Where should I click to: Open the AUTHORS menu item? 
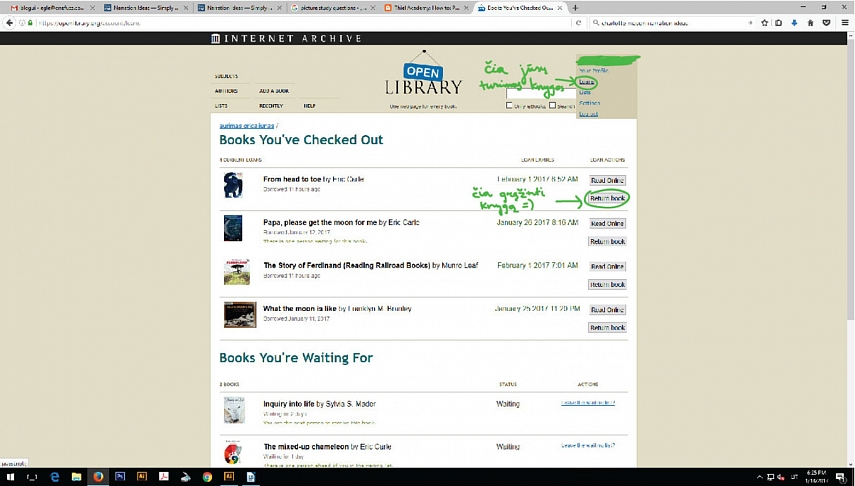tap(226, 91)
